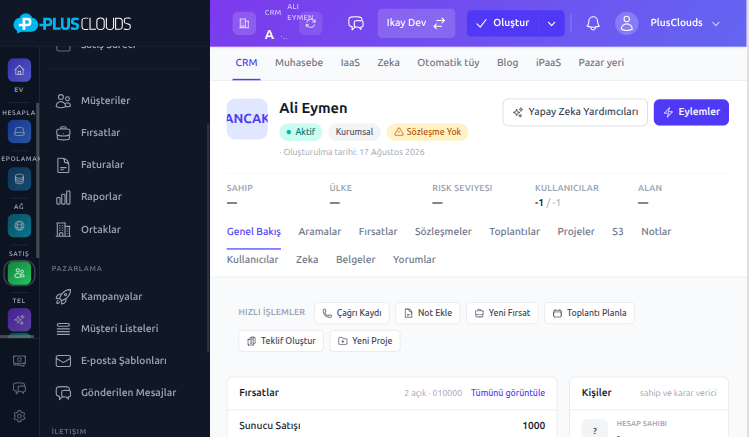Open the Sözleşmeler tab
Screen dimensions: 749x437
click(443, 232)
